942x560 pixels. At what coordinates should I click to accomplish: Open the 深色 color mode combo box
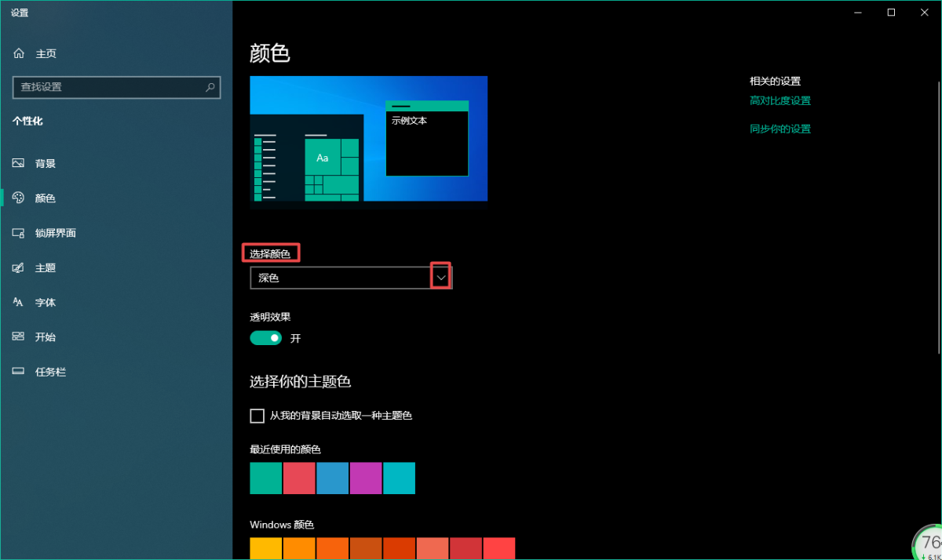pyautogui.click(x=351, y=278)
